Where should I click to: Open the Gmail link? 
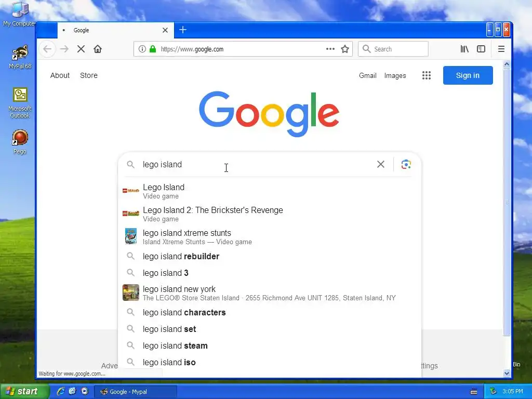pyautogui.click(x=368, y=75)
